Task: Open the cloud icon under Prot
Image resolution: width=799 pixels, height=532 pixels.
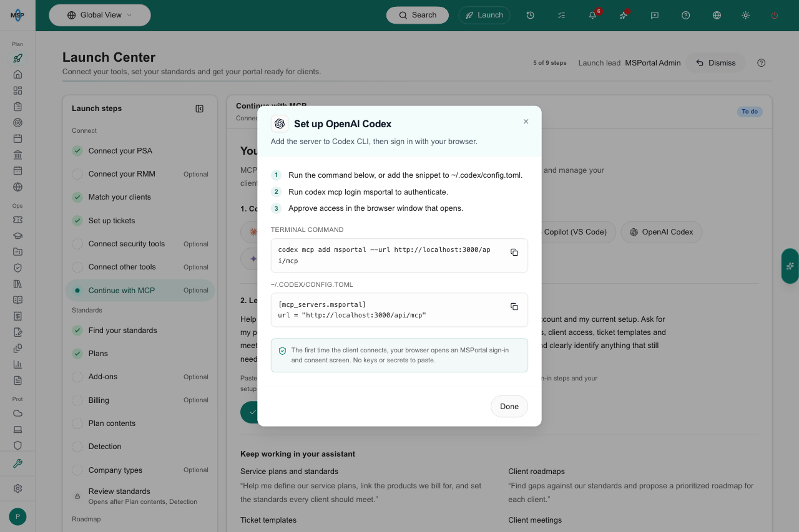Action: [x=17, y=413]
